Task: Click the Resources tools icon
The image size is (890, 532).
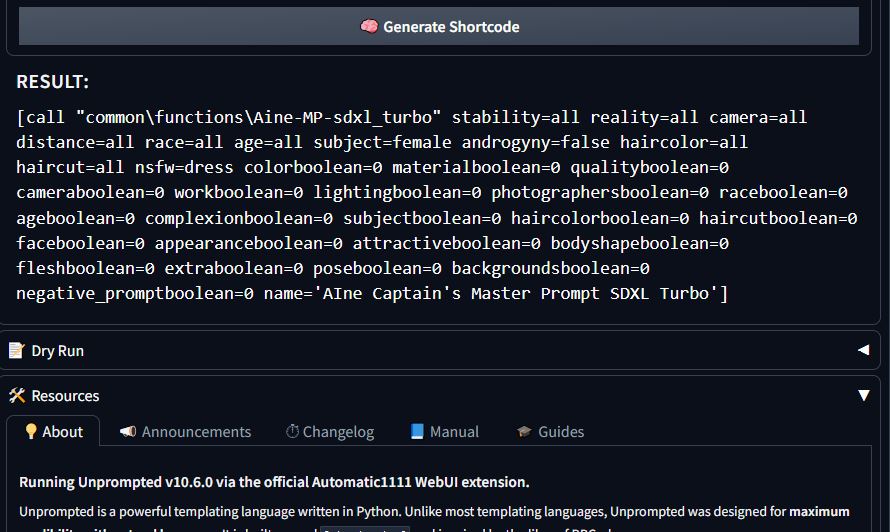Action: click(x=16, y=396)
